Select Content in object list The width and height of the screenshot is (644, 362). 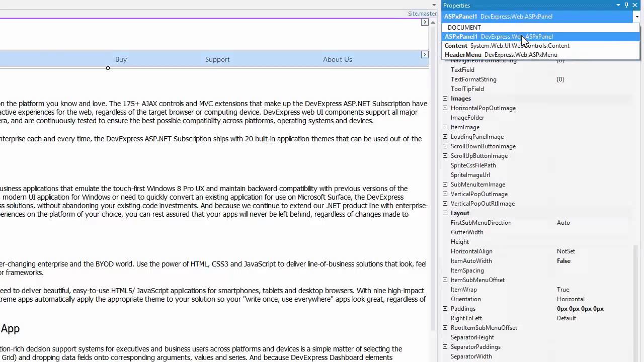coord(540,46)
